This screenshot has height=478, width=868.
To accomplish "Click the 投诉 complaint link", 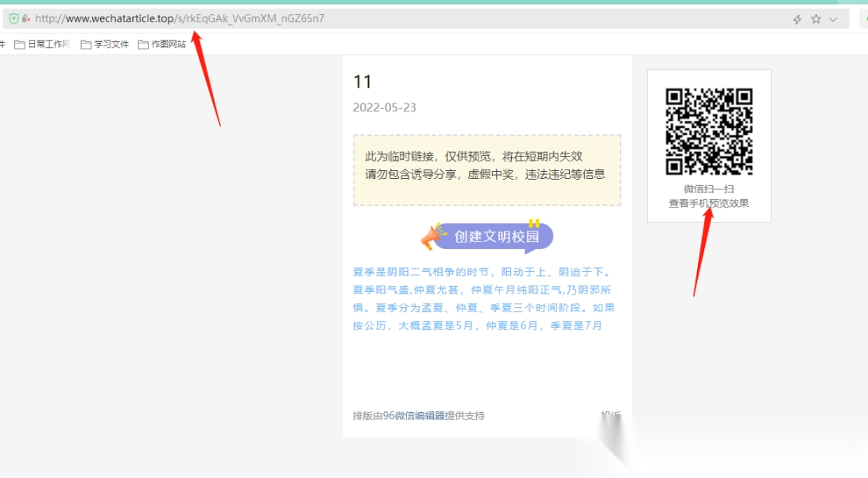I will (x=610, y=415).
